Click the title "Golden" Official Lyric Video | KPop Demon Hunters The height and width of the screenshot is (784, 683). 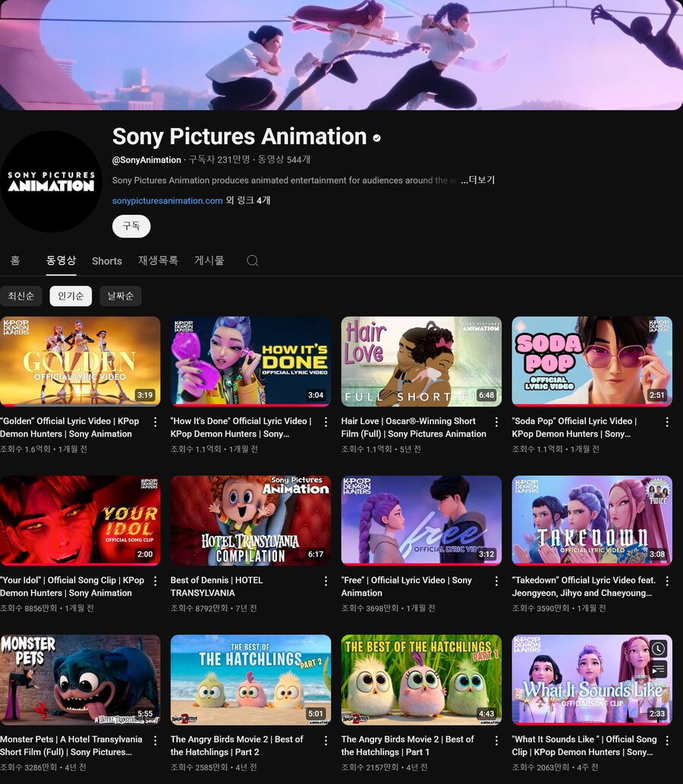tap(70, 427)
